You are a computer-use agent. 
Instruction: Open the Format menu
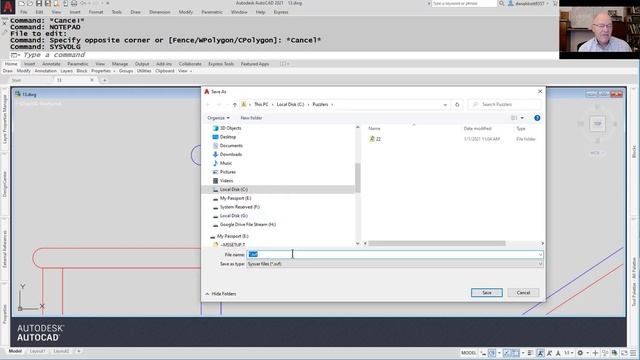96,12
